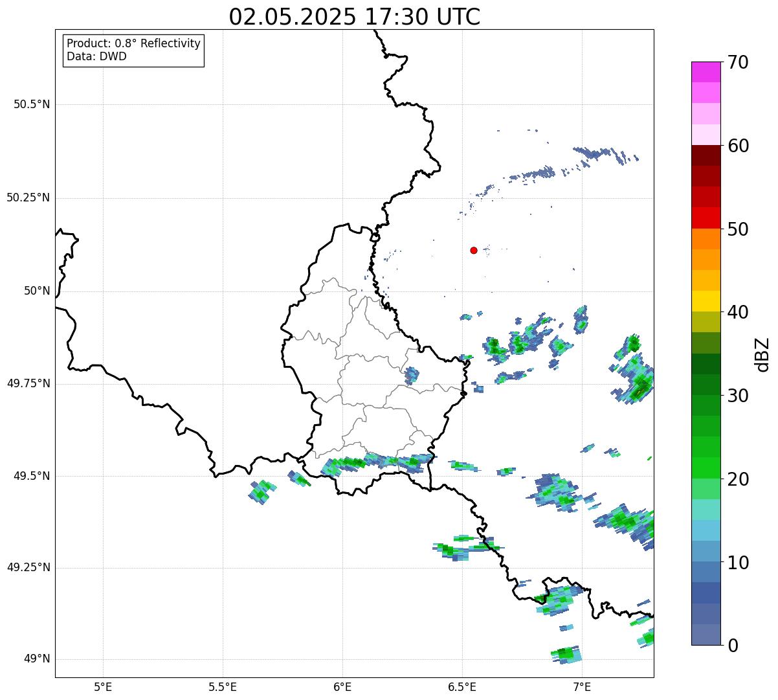Image resolution: width=778 pixels, height=700 pixels.
Task: Click the 5°E longitude label
Action: click(103, 686)
